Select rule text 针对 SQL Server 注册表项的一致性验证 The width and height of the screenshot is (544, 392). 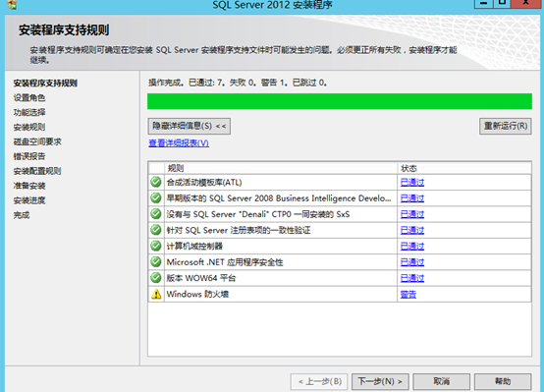(x=239, y=230)
